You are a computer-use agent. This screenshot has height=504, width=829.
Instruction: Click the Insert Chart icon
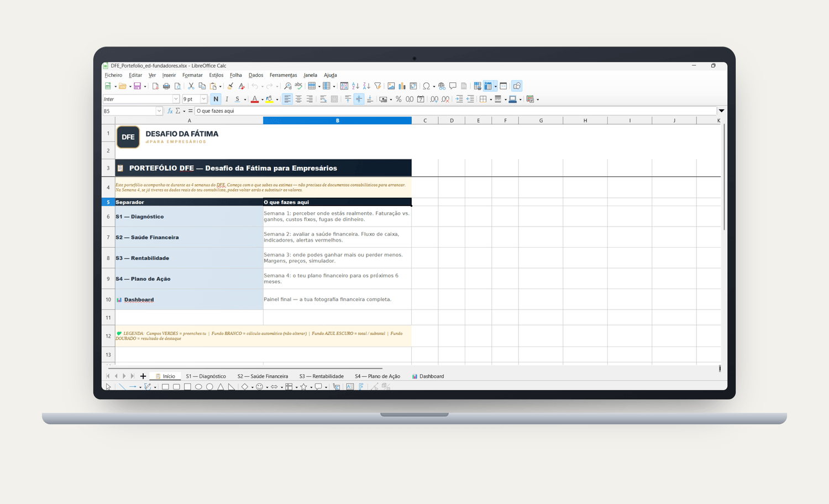(x=402, y=86)
